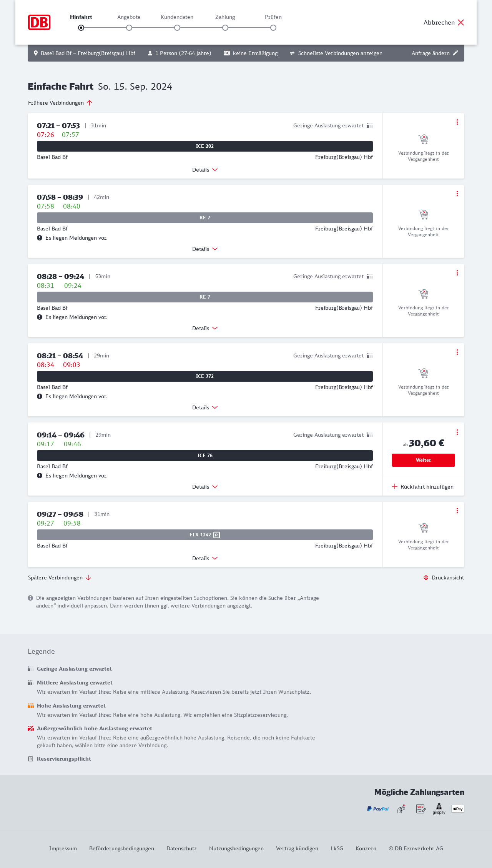492x868 pixels.
Task: Open three-dot menu for ICE 76 connection
Action: [457, 432]
